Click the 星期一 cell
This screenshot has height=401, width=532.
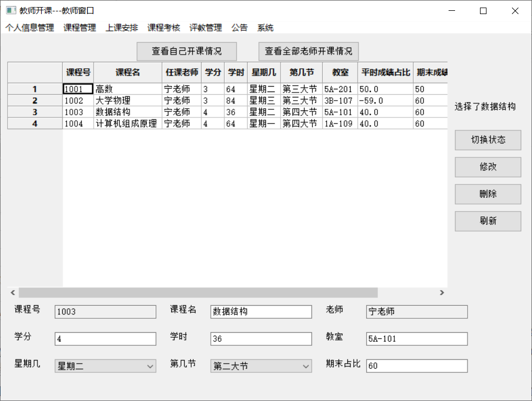(264, 124)
